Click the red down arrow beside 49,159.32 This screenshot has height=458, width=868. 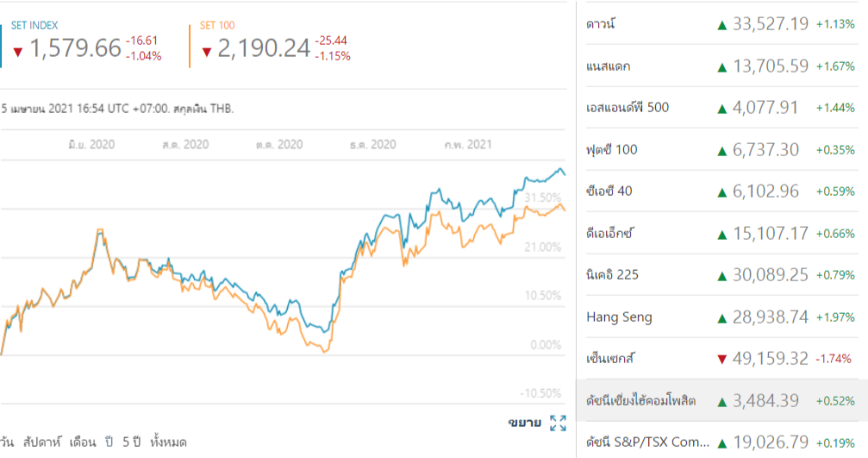pyautogui.click(x=722, y=360)
